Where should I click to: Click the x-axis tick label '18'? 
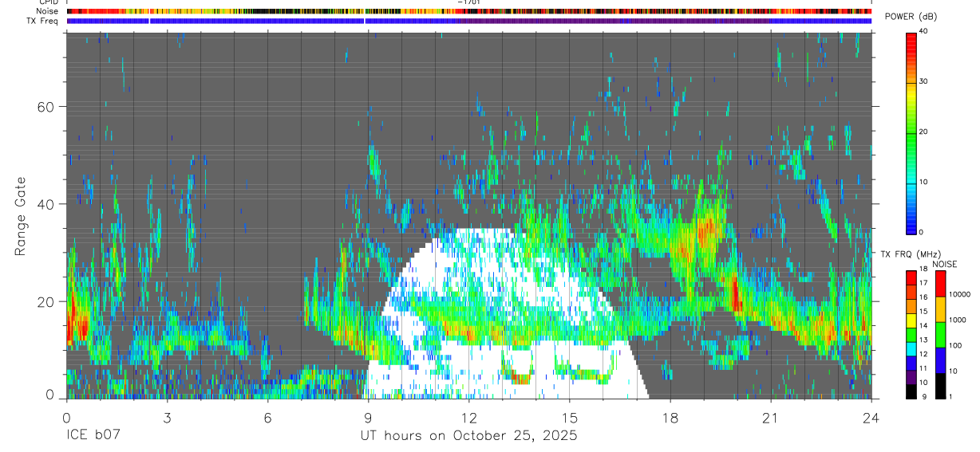click(670, 418)
